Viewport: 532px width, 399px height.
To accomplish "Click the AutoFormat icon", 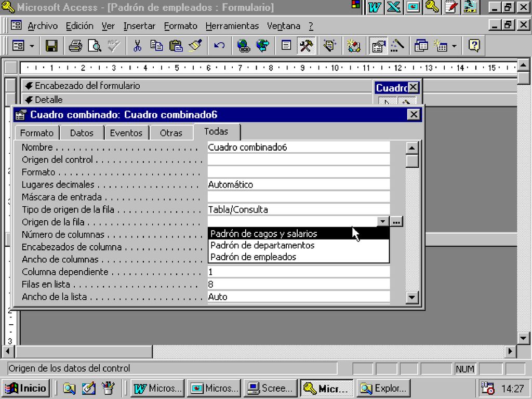I will click(x=329, y=46).
